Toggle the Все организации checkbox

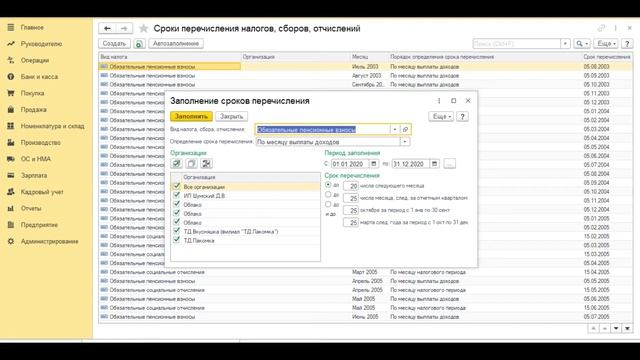coord(177,187)
